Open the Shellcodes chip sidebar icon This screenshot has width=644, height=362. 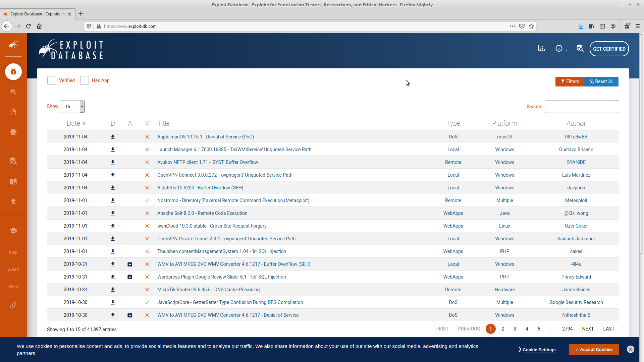point(13,132)
